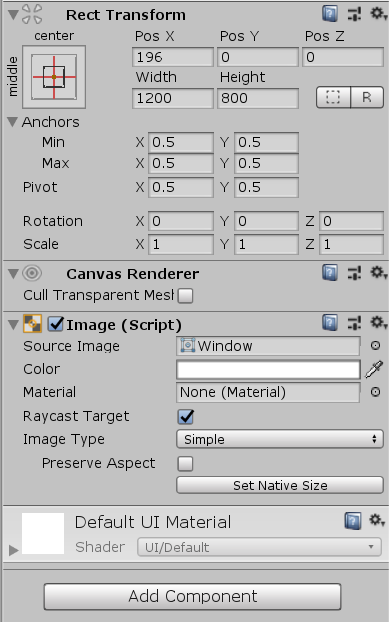Disable the Raycast Target checkbox
The width and height of the screenshot is (389, 622).
coord(186,417)
